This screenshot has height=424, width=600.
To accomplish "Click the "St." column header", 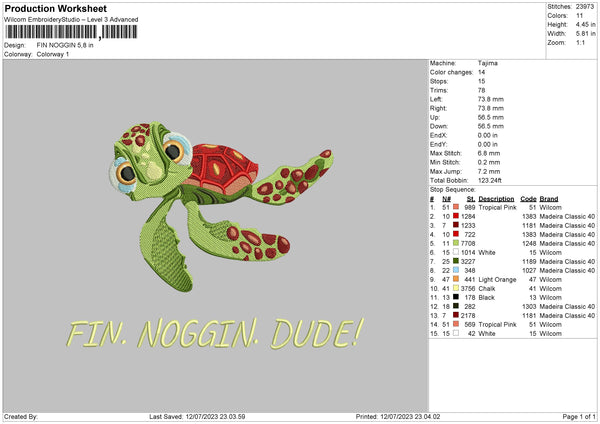I will point(471,199).
